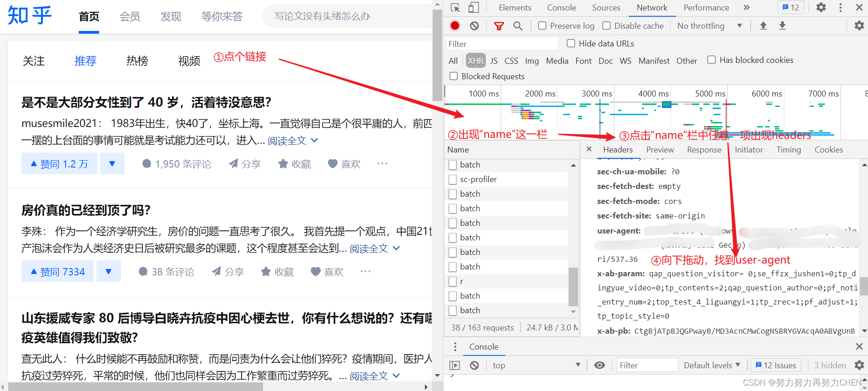The height and width of the screenshot is (391, 868).
Task: Clear console icon in drawer
Action: (474, 365)
